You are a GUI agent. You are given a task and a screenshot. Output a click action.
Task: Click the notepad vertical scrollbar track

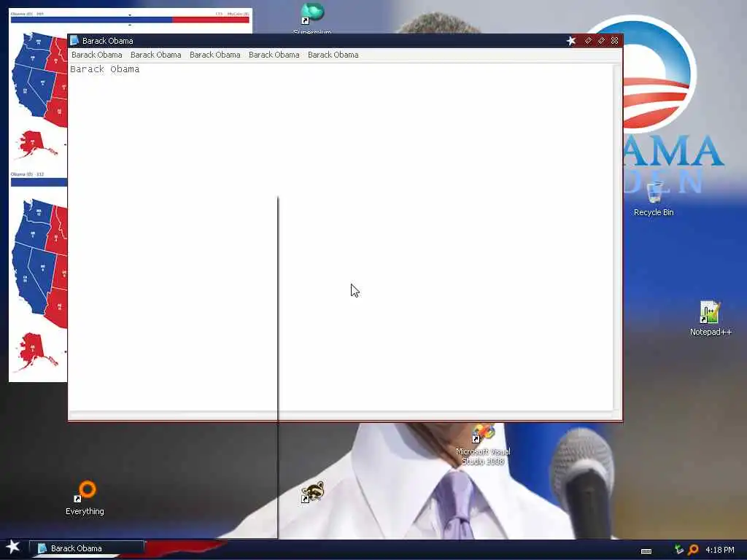coord(616,237)
